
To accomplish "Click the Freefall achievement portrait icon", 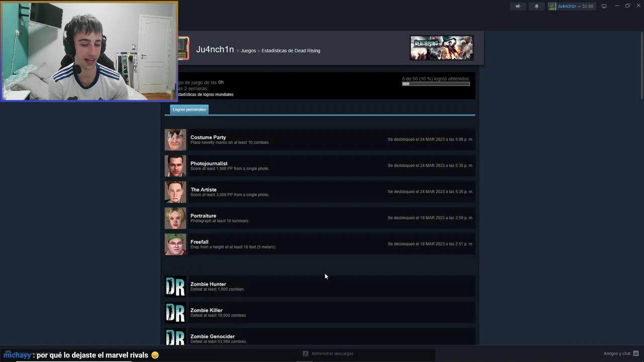I will 175,244.
